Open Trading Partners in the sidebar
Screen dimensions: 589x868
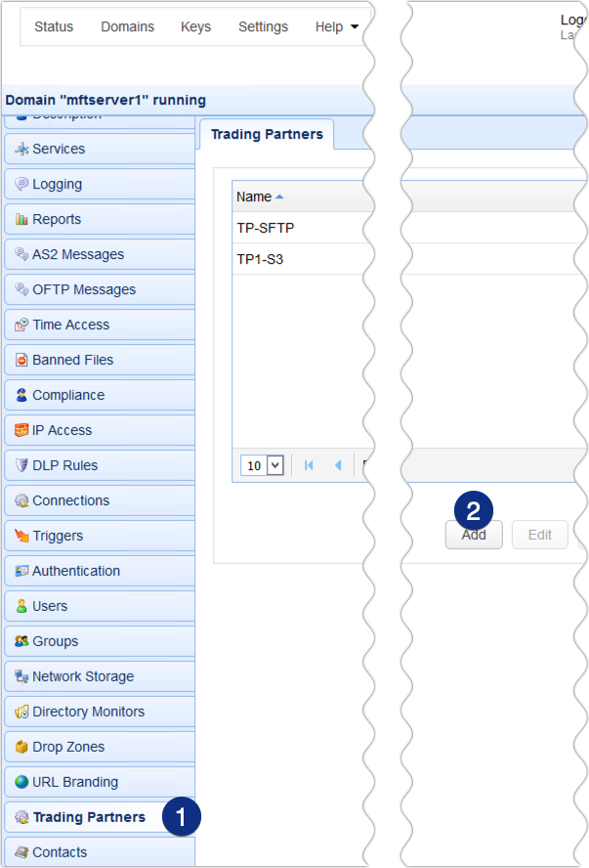[88, 817]
